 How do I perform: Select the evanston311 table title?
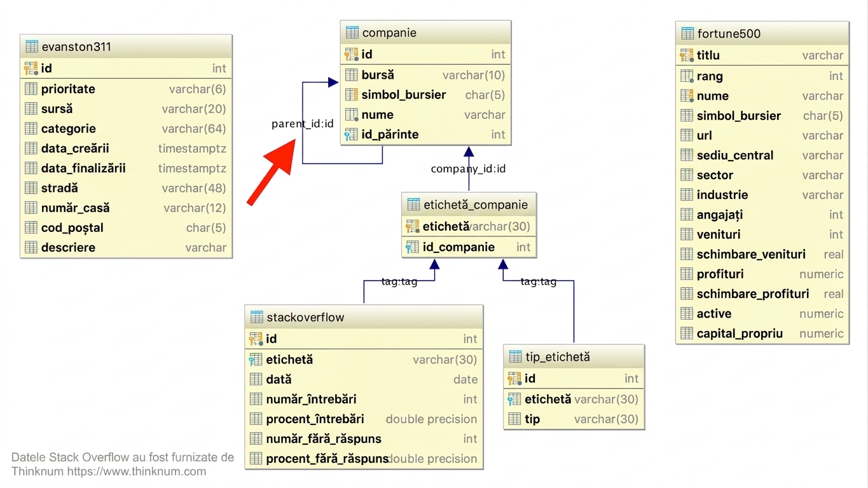(76, 46)
